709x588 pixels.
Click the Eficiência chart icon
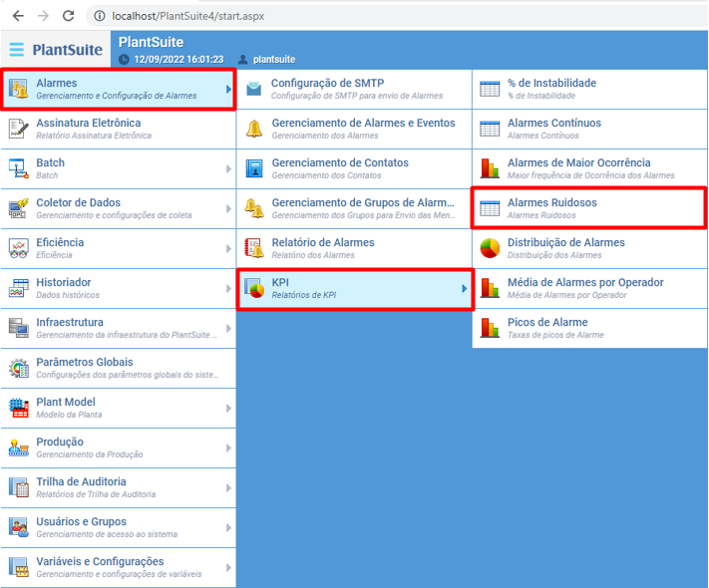19,248
